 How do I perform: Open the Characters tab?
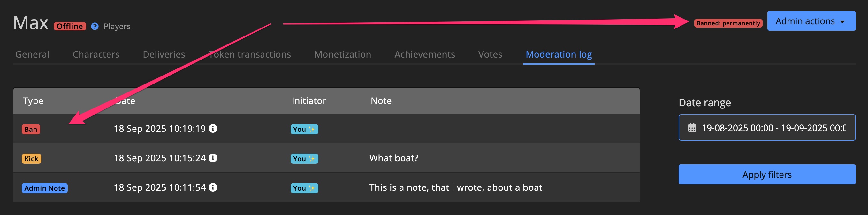tap(96, 54)
